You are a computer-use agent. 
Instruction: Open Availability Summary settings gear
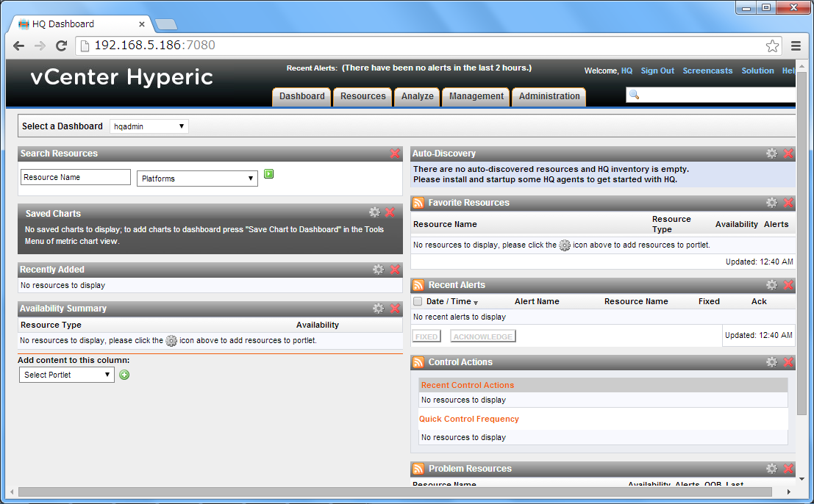379,309
